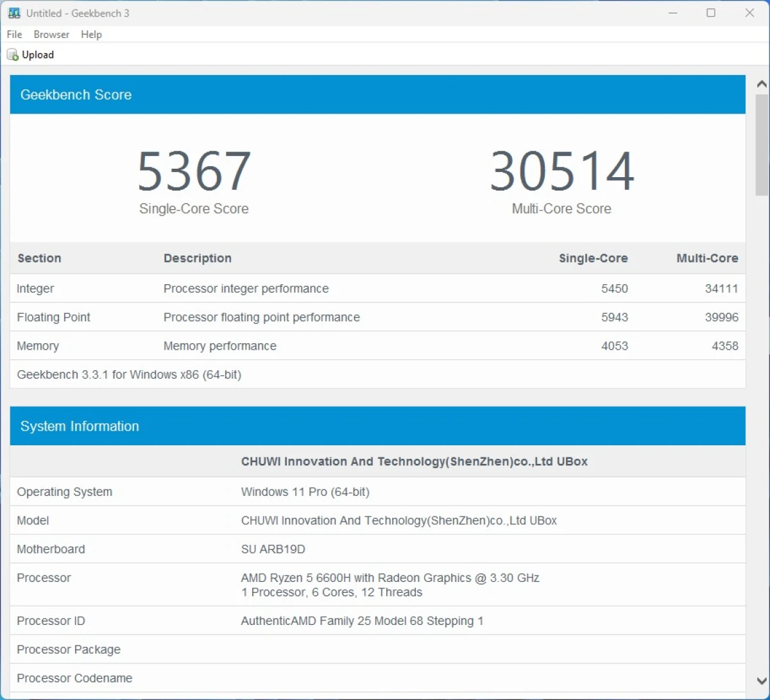Click the Operating System label
Viewport: 770px width, 700px height.
pos(65,492)
